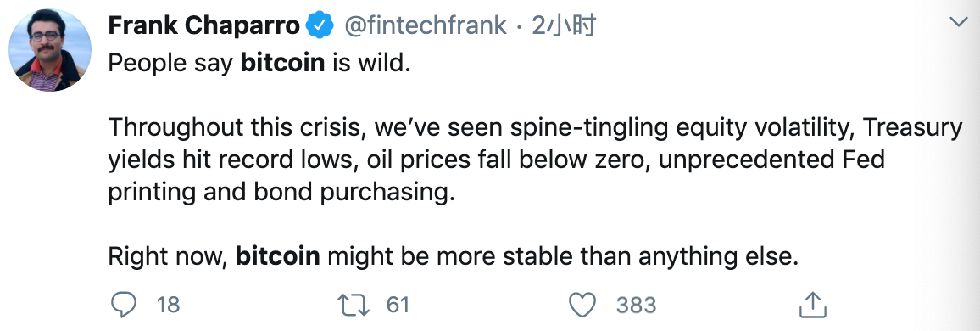Viewport: 980px width, 331px height.
Task: Click the 61 retweets count
Action: [398, 306]
